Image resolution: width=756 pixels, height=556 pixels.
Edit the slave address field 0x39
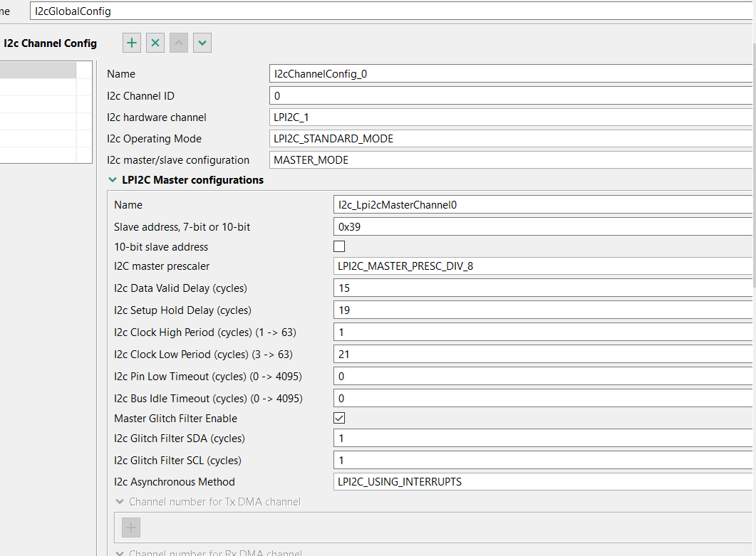click(x=544, y=227)
